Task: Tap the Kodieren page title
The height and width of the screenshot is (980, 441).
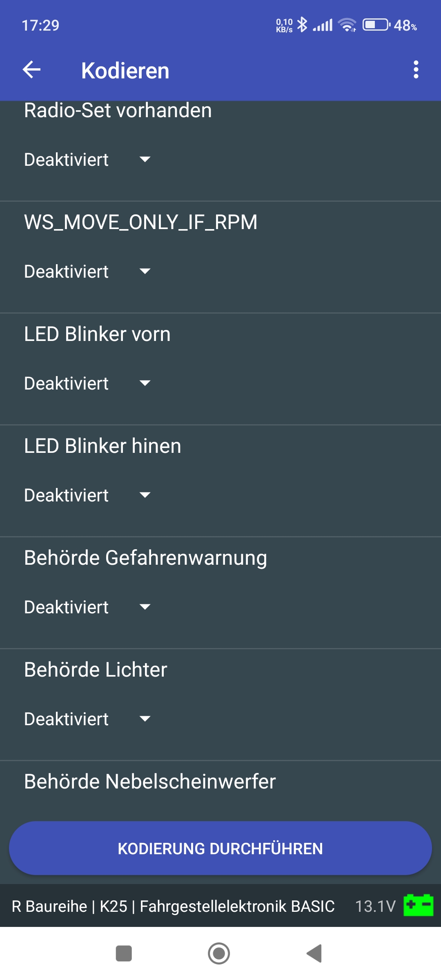Action: click(x=125, y=70)
